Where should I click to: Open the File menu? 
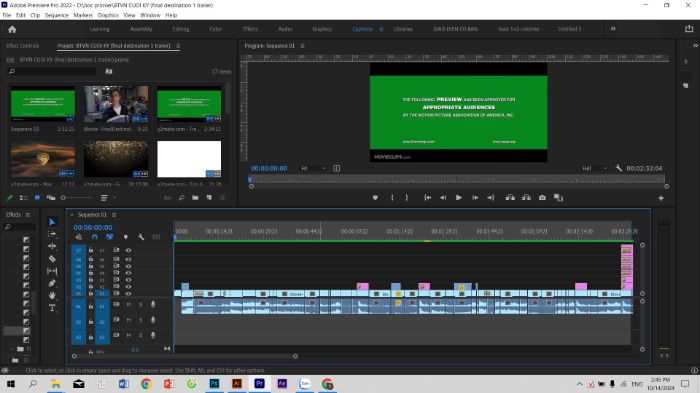click(7, 15)
